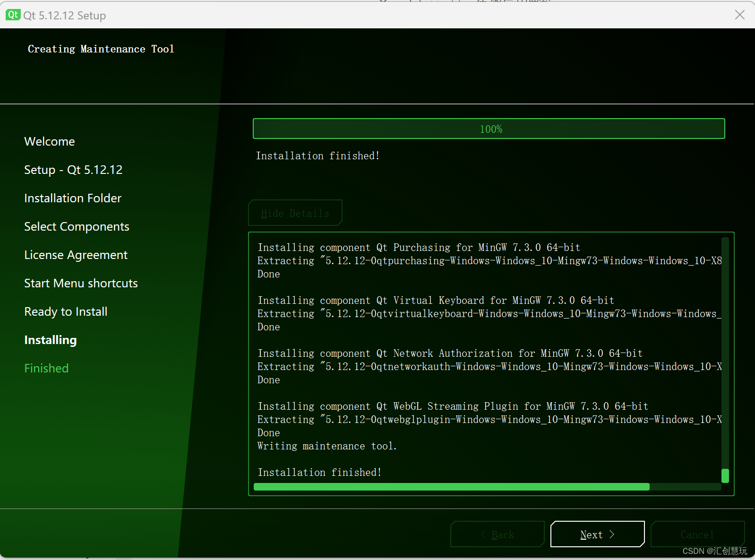The image size is (755, 560).
Task: Click the Writing maintenance tool. log line
Action: pos(327,446)
